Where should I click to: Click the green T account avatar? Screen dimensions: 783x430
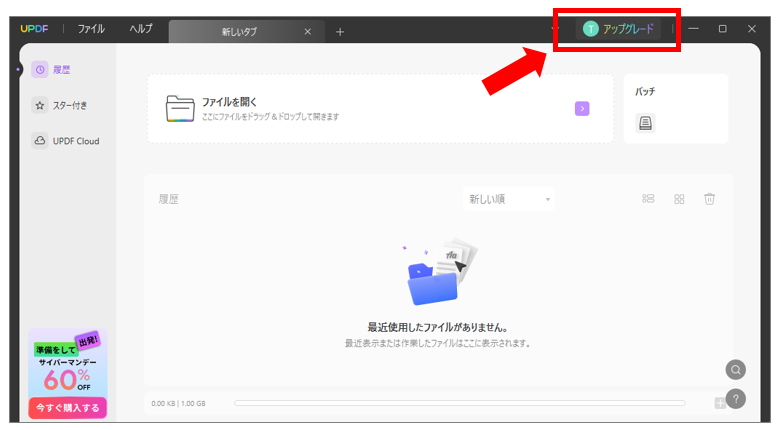point(591,29)
